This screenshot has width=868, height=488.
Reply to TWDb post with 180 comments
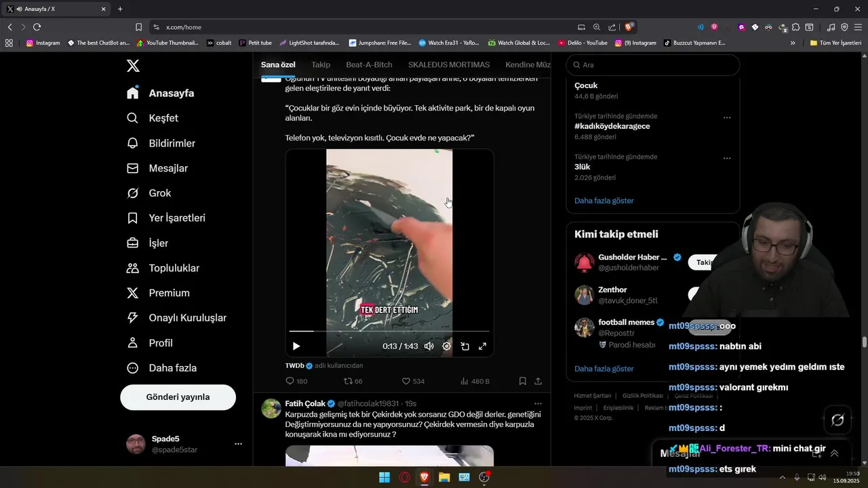click(x=296, y=381)
